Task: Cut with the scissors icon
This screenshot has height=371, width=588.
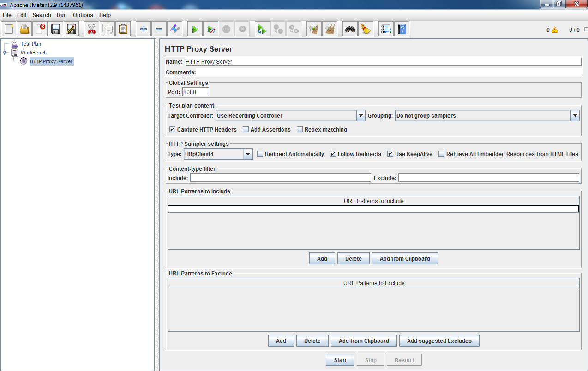Action: [92, 30]
